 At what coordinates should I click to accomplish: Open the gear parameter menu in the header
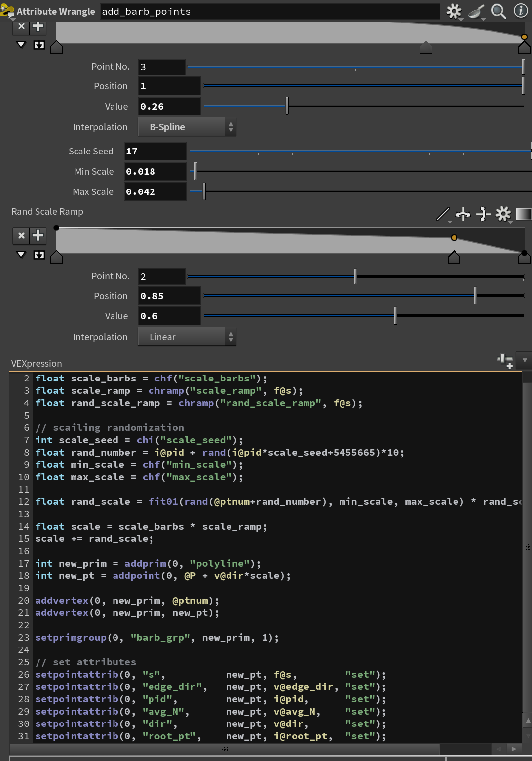coord(454,11)
